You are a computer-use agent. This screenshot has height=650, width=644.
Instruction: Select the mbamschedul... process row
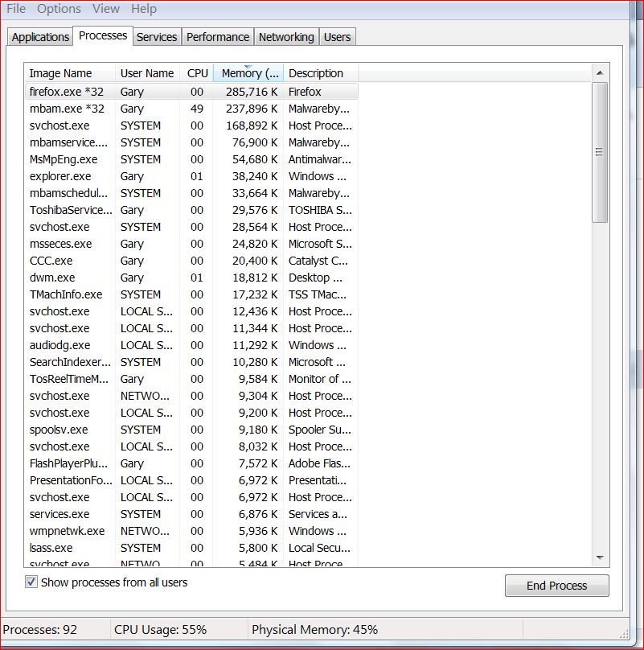pyautogui.click(x=191, y=193)
